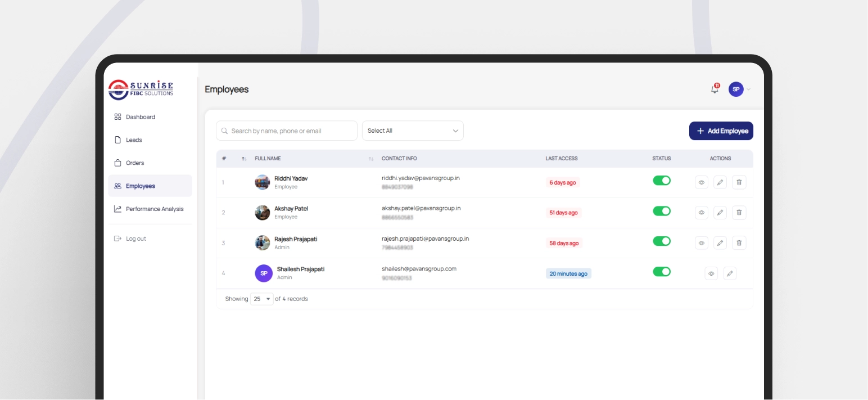Screen dimensions: 868x400
Task: Toggle status switch for Shailesh Prajapati
Action: click(x=662, y=272)
